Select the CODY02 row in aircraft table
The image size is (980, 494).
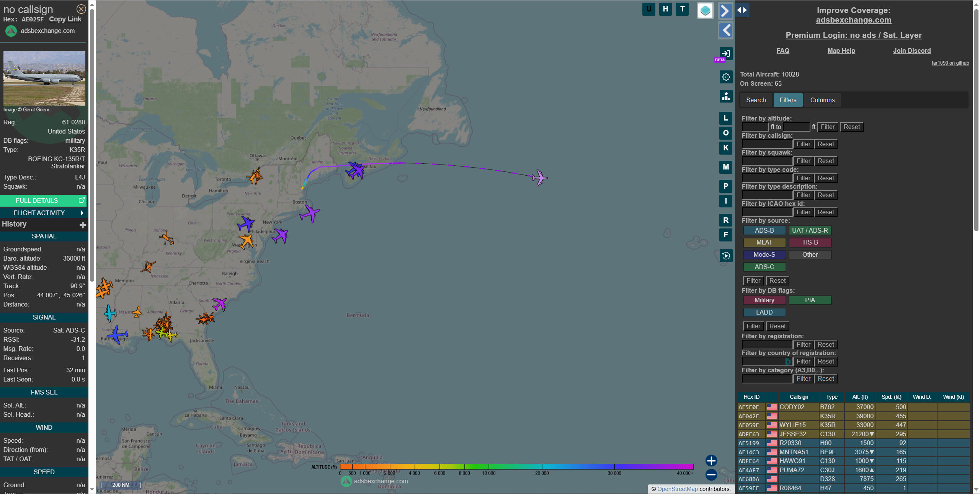(854, 407)
